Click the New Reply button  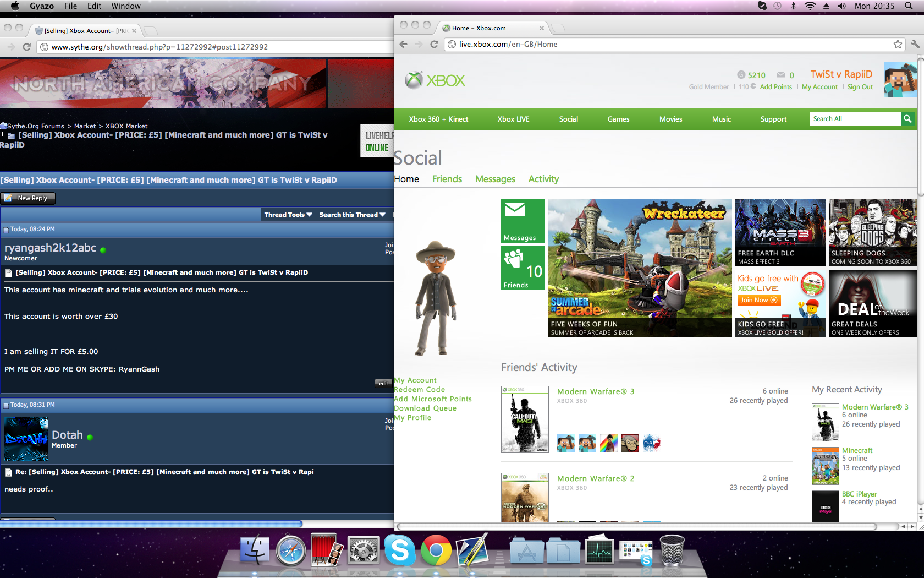(28, 198)
